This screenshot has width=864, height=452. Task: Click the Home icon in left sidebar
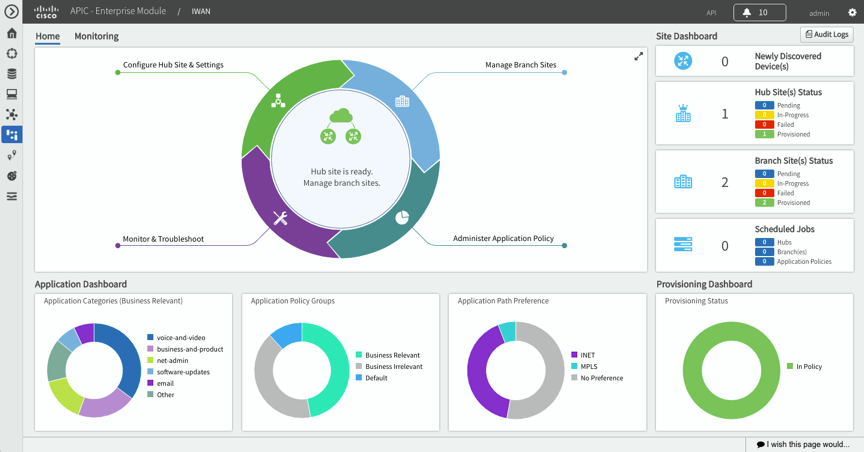pos(12,33)
